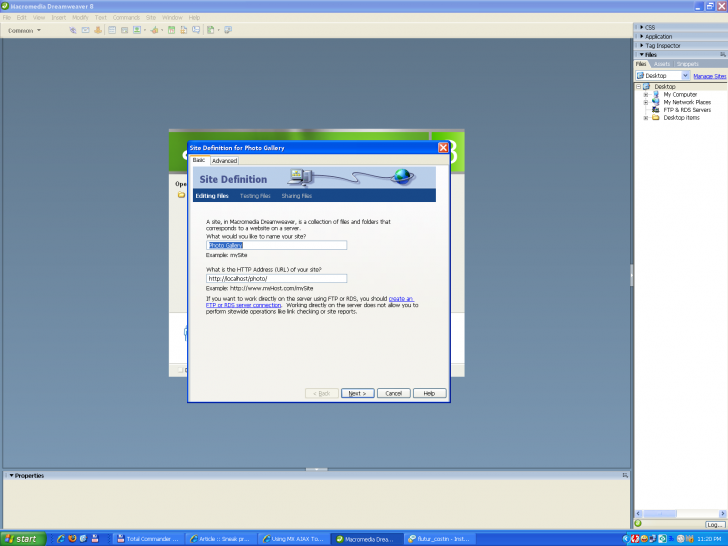728x546 pixels.
Task: Open the Images icon dropdown arrow
Action: click(x=145, y=31)
